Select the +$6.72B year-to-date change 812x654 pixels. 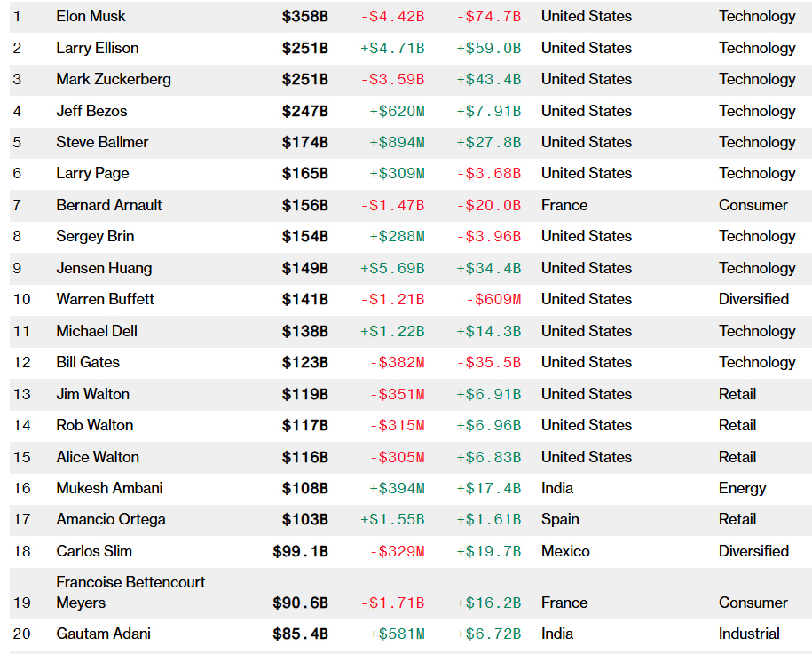489,634
